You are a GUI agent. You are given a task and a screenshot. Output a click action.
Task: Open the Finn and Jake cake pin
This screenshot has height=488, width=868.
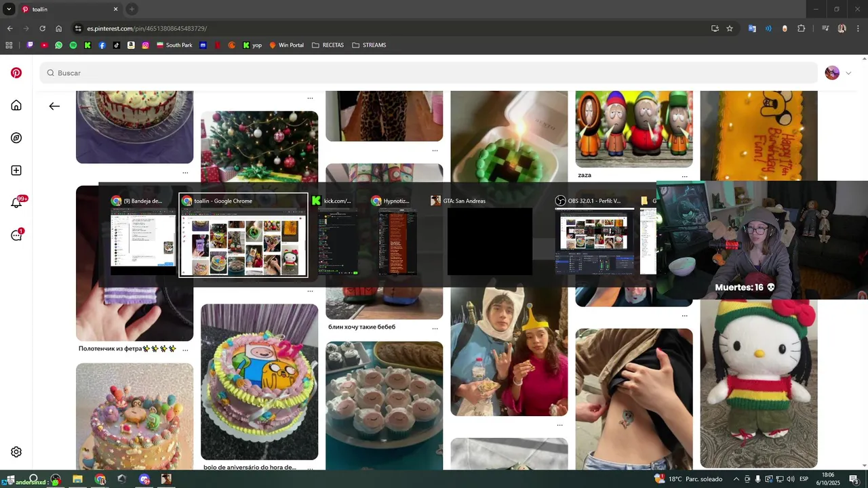[x=259, y=382]
